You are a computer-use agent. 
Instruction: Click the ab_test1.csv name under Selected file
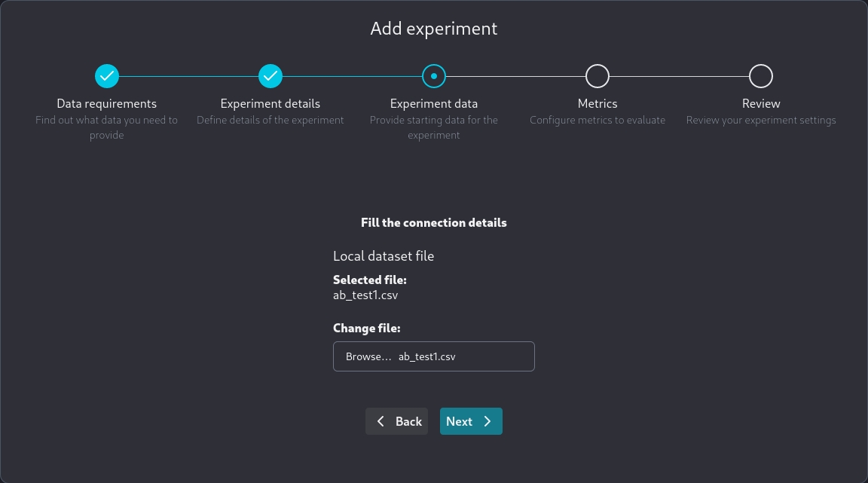click(x=365, y=295)
